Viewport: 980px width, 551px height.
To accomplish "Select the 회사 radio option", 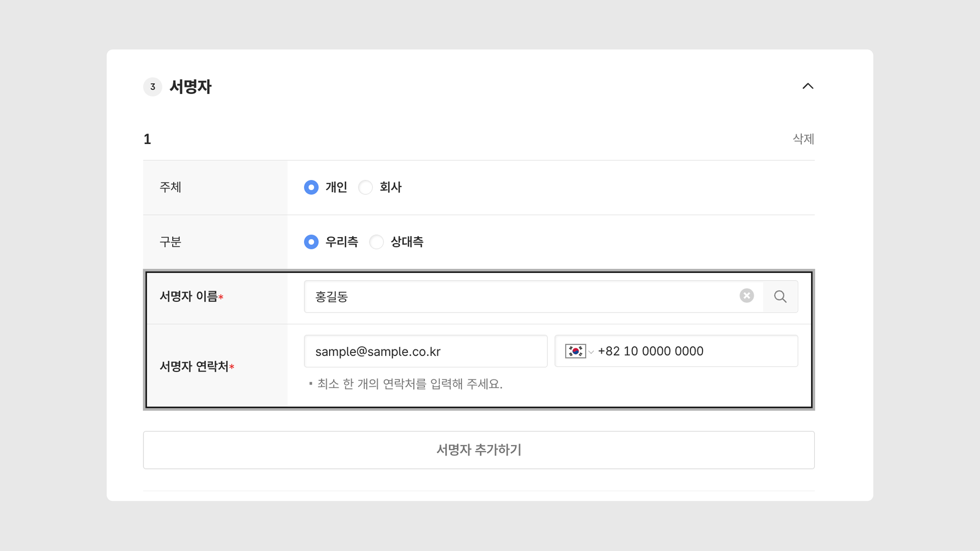I will point(366,187).
